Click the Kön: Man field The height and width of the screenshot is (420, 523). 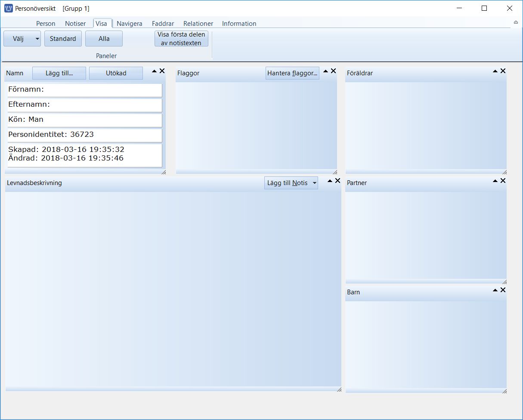pos(85,120)
